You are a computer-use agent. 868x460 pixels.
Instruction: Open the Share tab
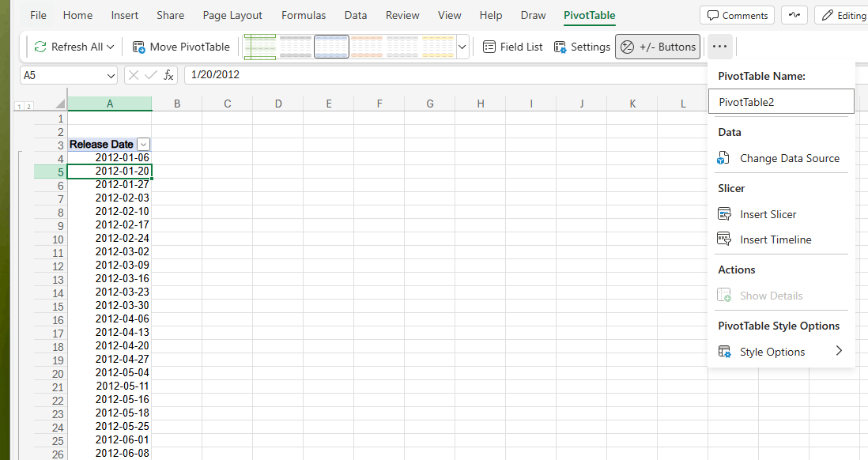(170, 16)
